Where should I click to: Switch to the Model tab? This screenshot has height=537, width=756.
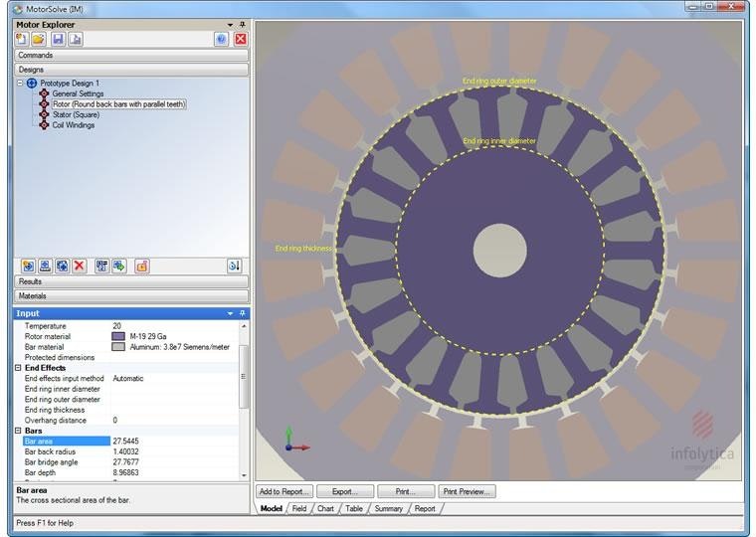[271, 508]
